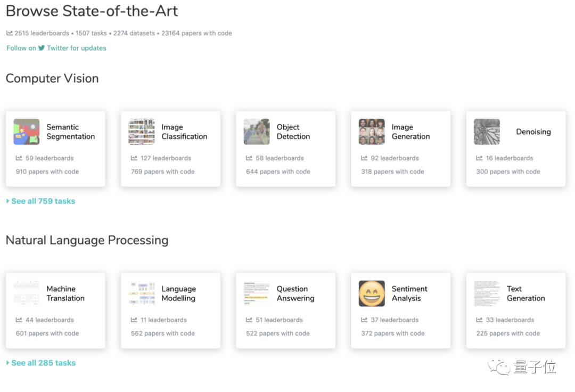Select the Denoising card title
Screen dimensions: 575x392
[x=533, y=132]
